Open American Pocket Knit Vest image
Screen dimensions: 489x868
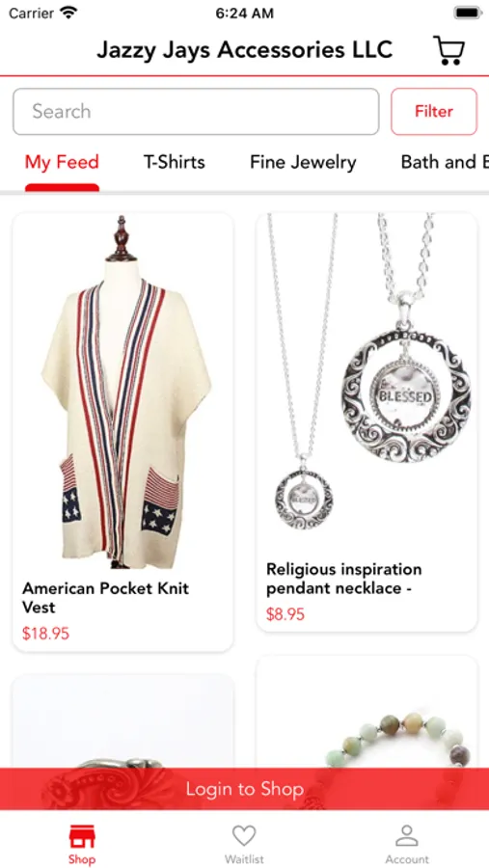[x=122, y=392]
